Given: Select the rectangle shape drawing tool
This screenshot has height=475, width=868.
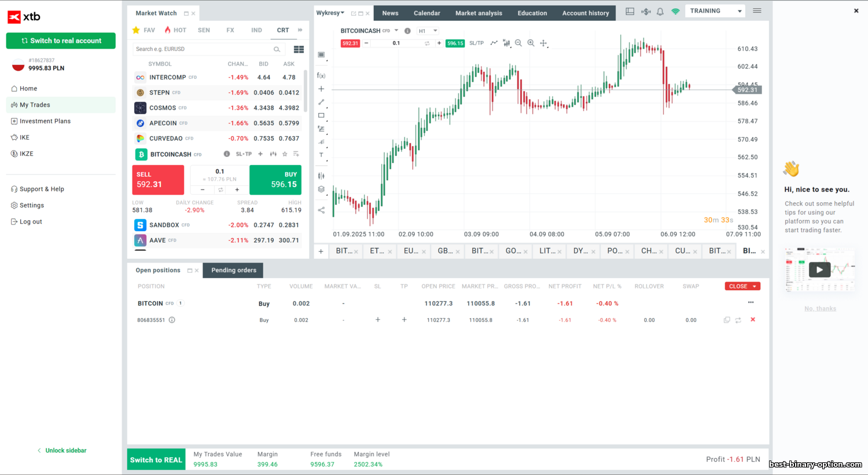Looking at the screenshot, I should pyautogui.click(x=321, y=115).
